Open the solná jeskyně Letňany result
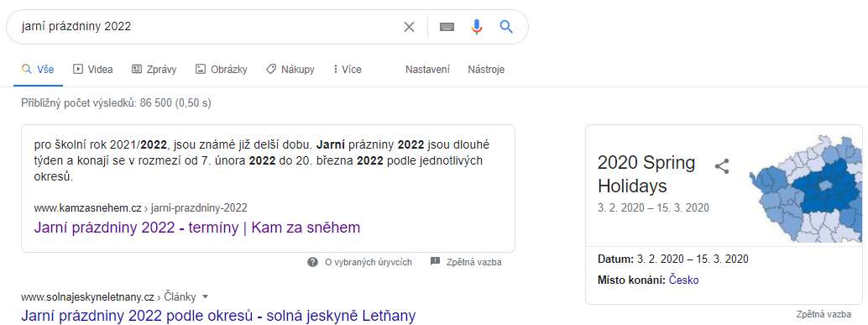The height and width of the screenshot is (325, 868). (218, 316)
